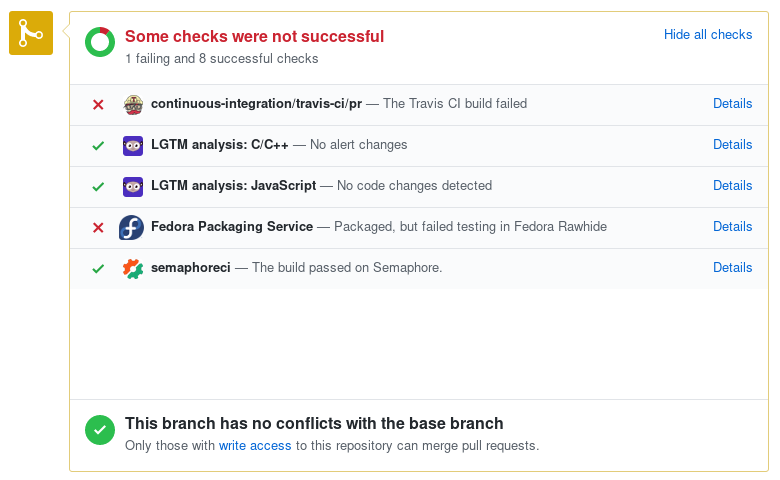
Task: Click the red X beside Fedora Packaging Service
Action: click(x=98, y=227)
